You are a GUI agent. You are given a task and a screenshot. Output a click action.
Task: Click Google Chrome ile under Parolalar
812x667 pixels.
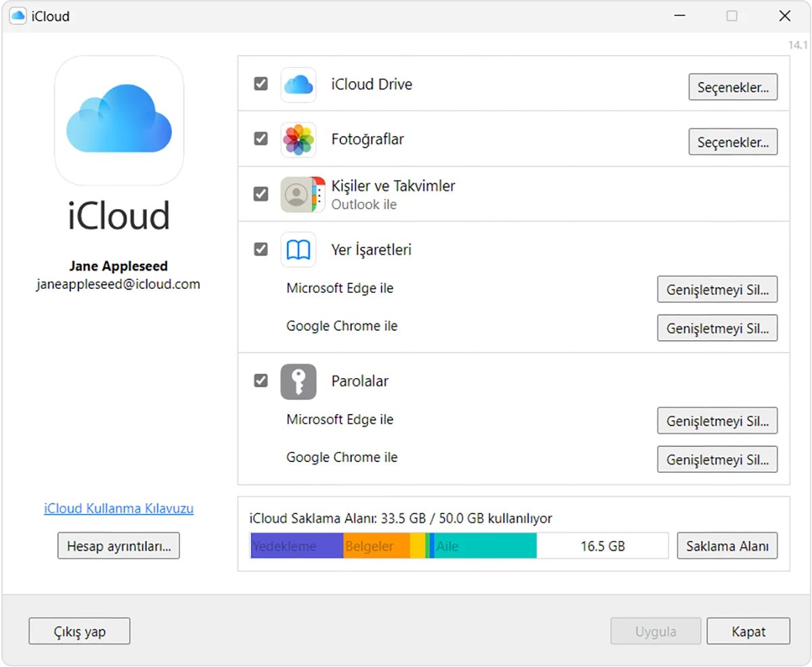pyautogui.click(x=342, y=458)
